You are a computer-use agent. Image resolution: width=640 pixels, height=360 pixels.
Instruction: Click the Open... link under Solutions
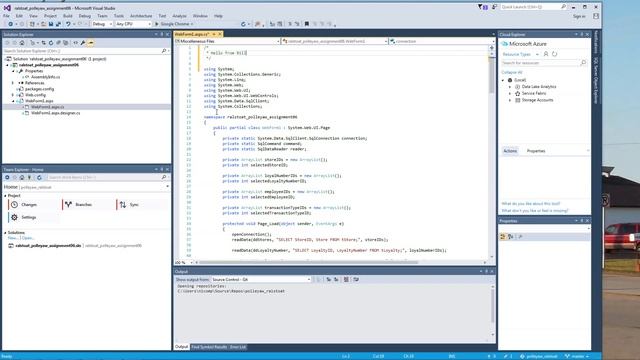click(27, 238)
